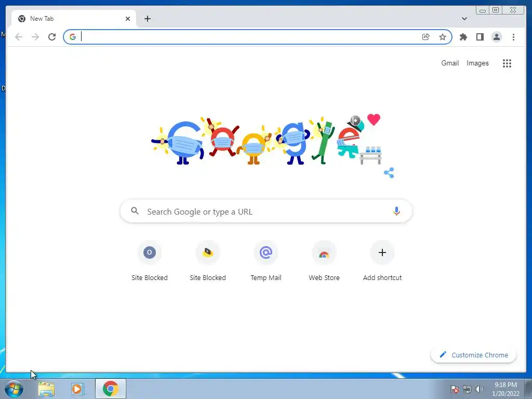This screenshot has height=399, width=532.
Task: Reload the page with the refresh icon
Action: pos(52,37)
